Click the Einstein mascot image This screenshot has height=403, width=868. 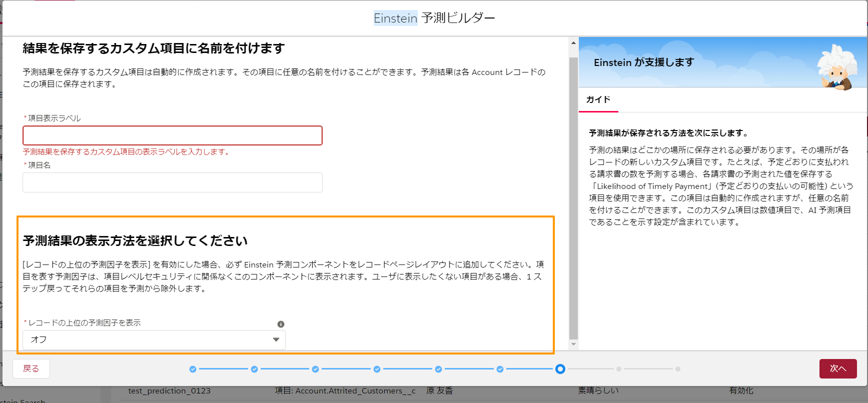click(x=835, y=67)
